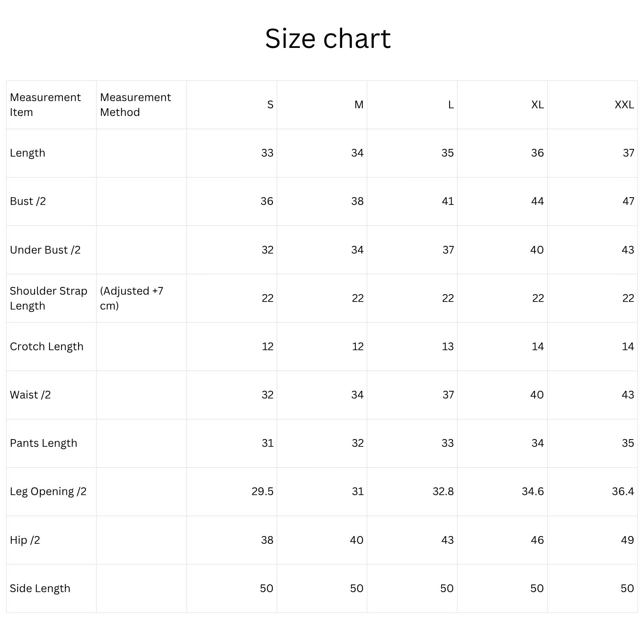Click the "Crotch Length" row label
This screenshot has width=644, height=644.
[47, 347]
